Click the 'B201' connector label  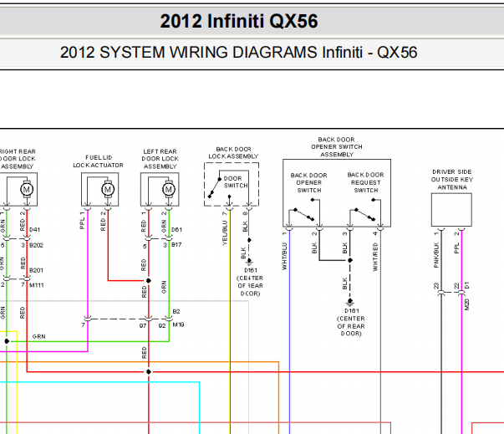[36, 270]
